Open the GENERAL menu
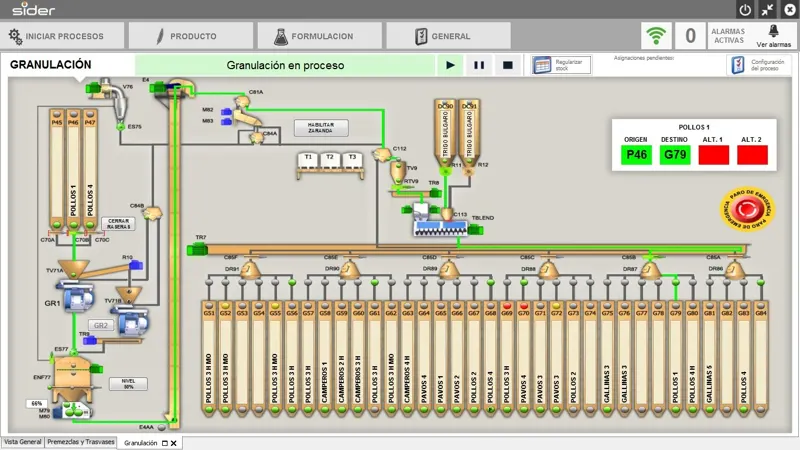The width and height of the screenshot is (800, 450). point(448,36)
